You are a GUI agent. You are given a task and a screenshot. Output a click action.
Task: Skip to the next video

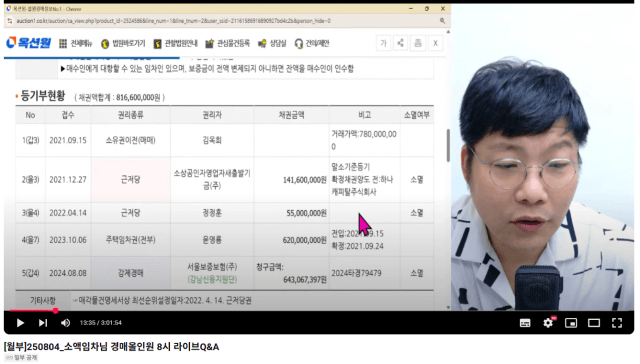43,323
